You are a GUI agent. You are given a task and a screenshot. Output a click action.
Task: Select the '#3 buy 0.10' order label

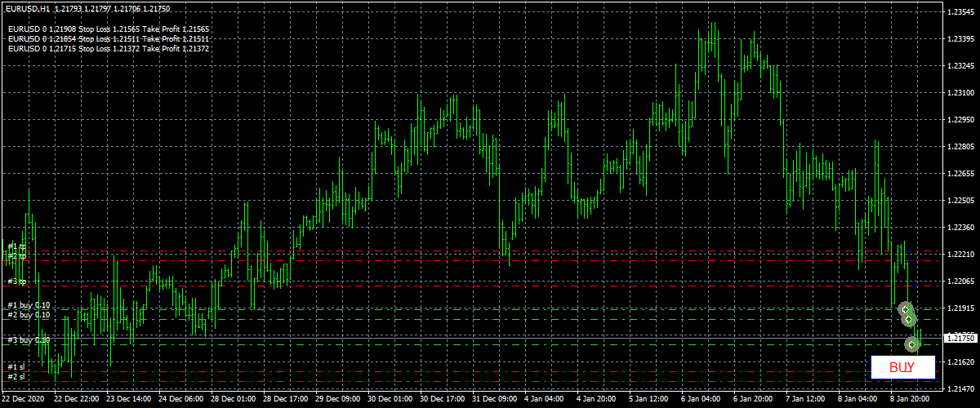(29, 339)
